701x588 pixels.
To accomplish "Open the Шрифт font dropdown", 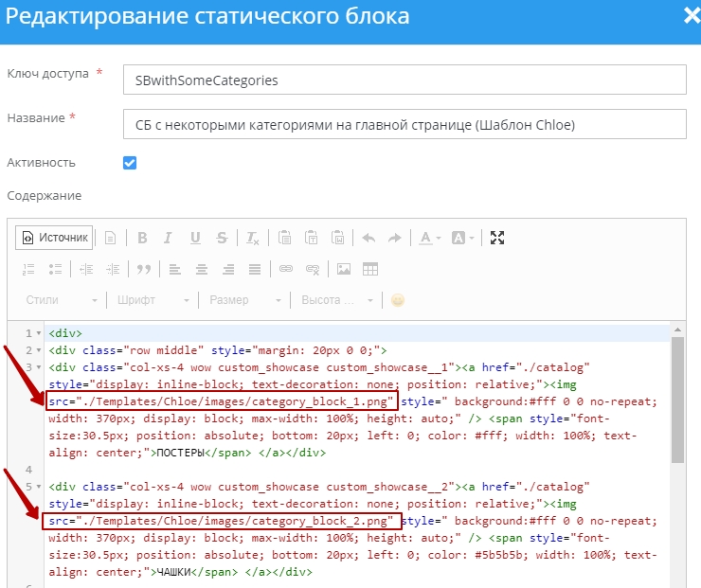I will click(x=151, y=300).
